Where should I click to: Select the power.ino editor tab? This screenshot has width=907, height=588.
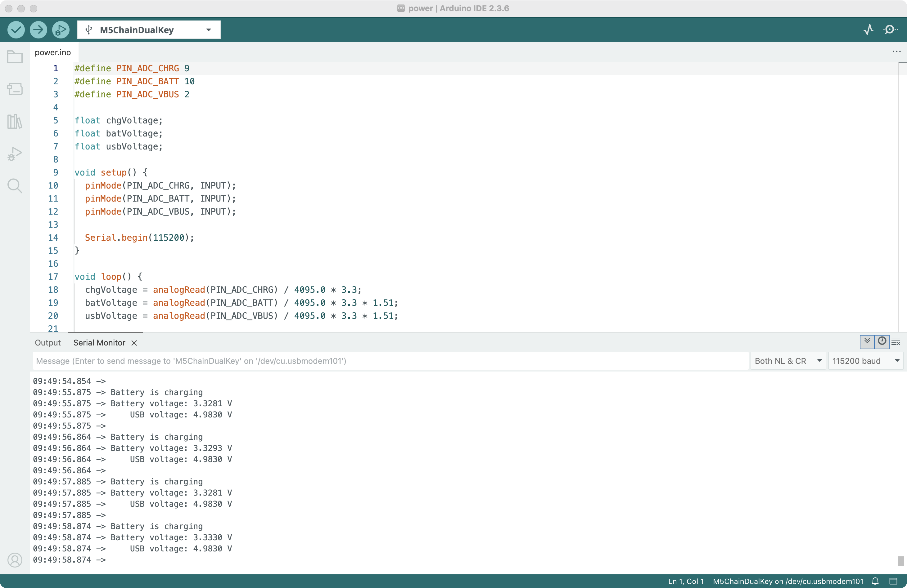click(52, 52)
